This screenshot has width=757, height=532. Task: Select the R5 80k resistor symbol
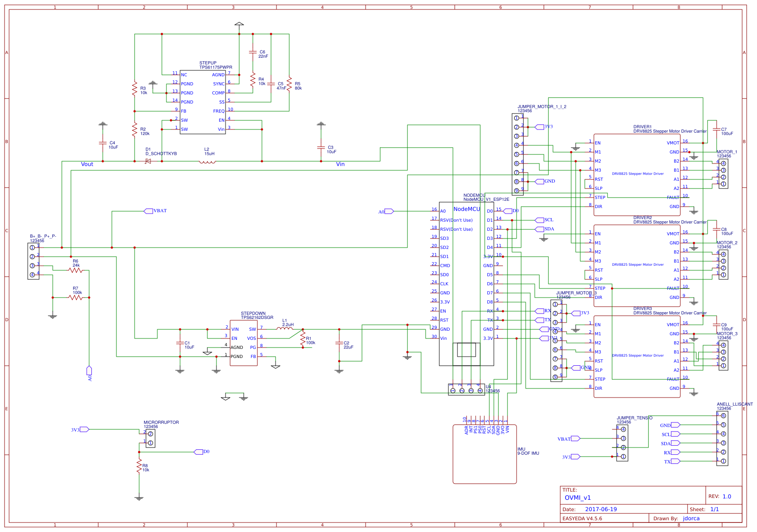pos(289,84)
